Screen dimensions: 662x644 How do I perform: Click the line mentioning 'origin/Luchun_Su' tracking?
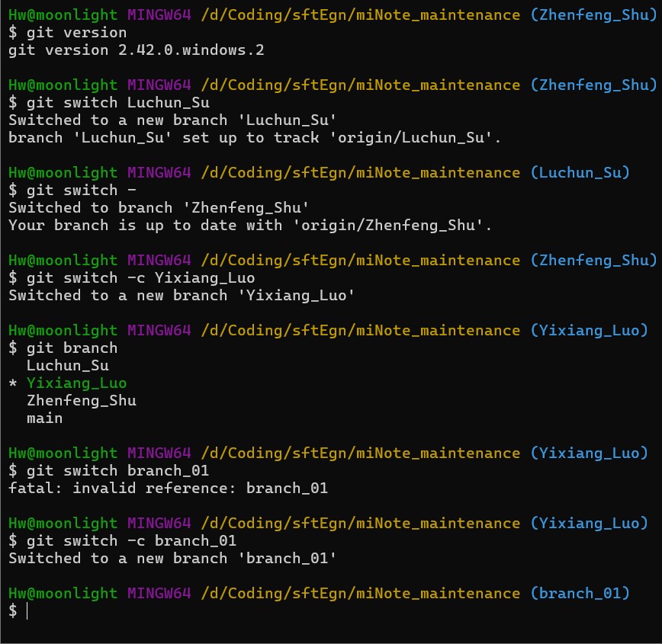point(255,138)
